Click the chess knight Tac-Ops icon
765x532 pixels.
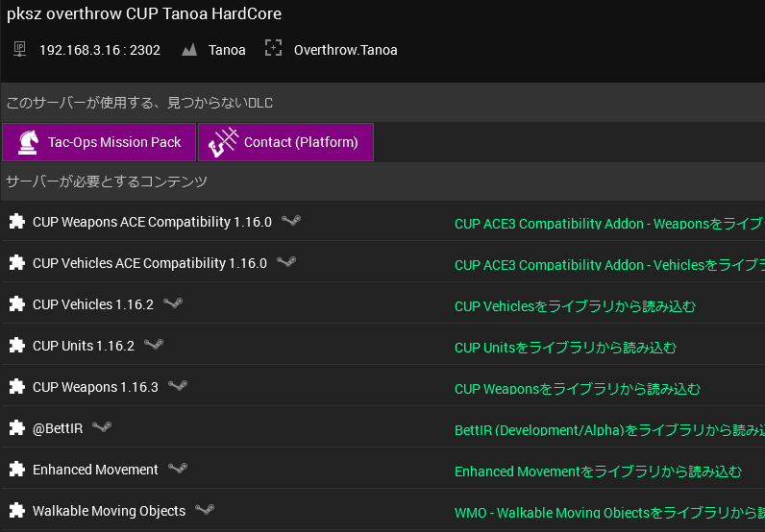[28, 142]
